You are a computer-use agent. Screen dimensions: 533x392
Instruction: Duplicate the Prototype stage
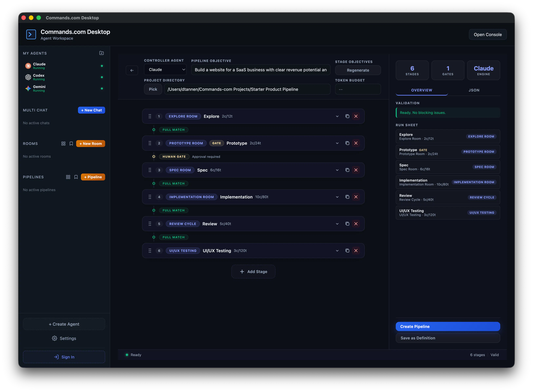tap(347, 143)
